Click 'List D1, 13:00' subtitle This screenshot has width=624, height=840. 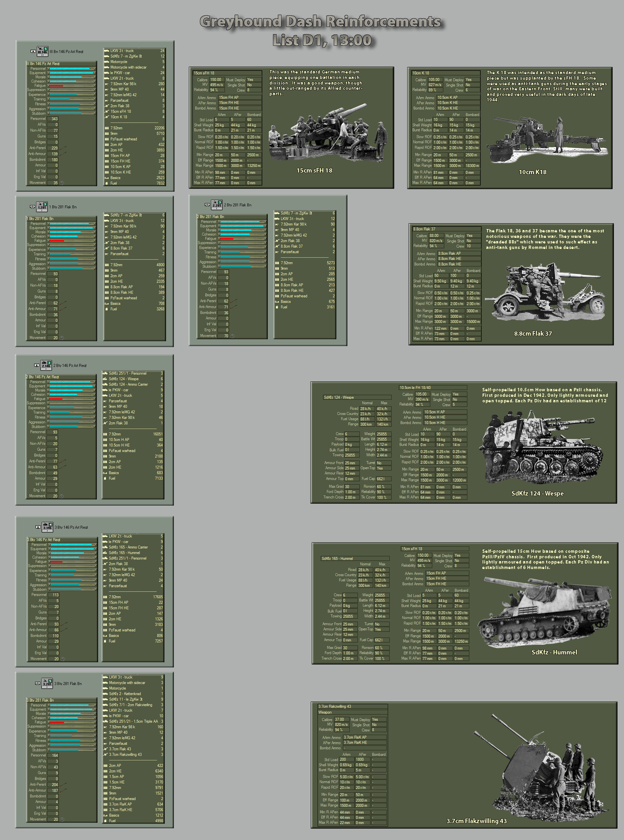click(x=322, y=40)
